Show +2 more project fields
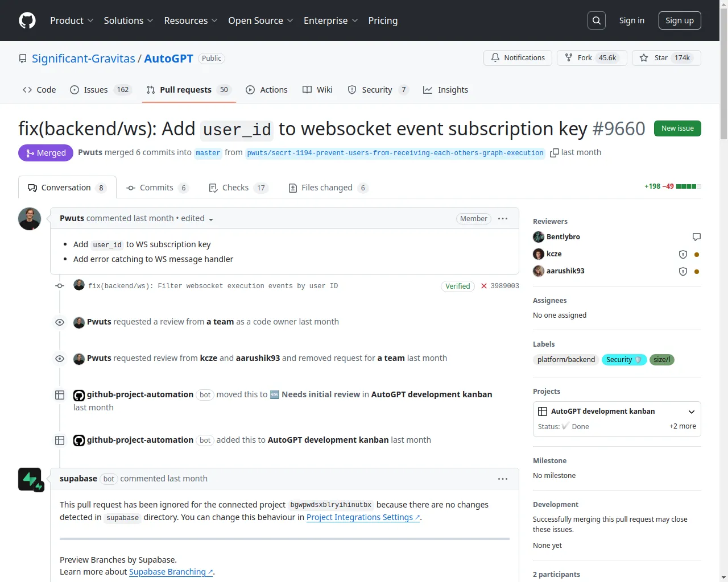 click(x=682, y=426)
